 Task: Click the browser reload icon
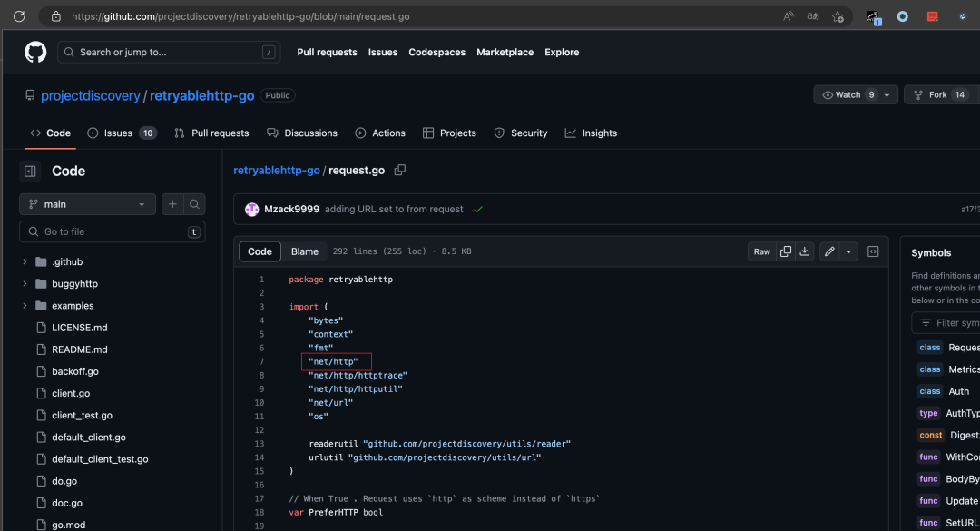pos(19,16)
